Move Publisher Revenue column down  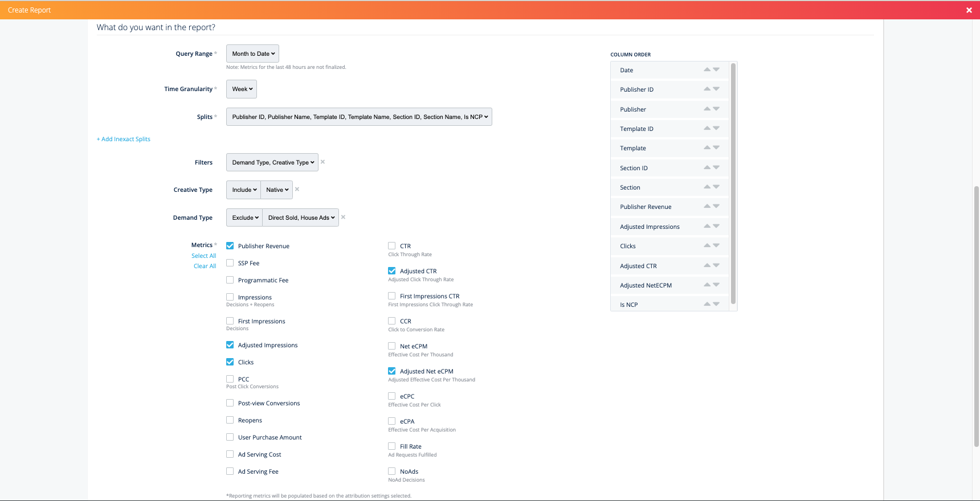(x=716, y=206)
